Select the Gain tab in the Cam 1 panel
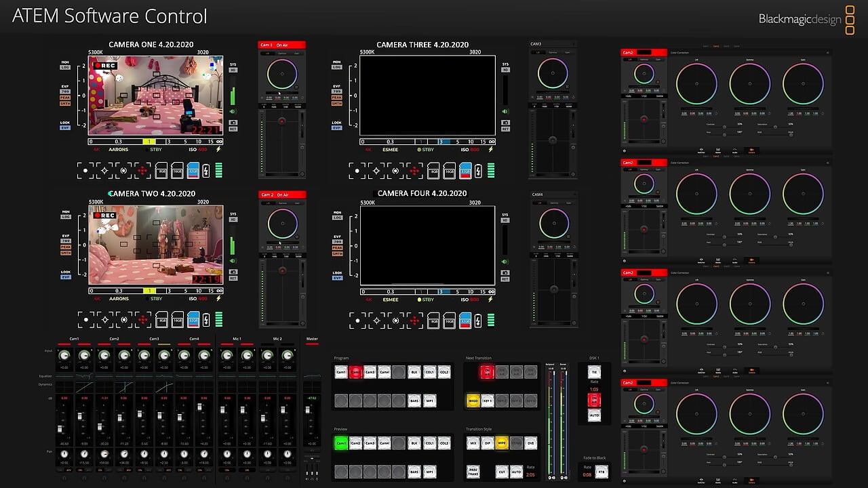The height and width of the screenshot is (488, 868). coord(296,53)
